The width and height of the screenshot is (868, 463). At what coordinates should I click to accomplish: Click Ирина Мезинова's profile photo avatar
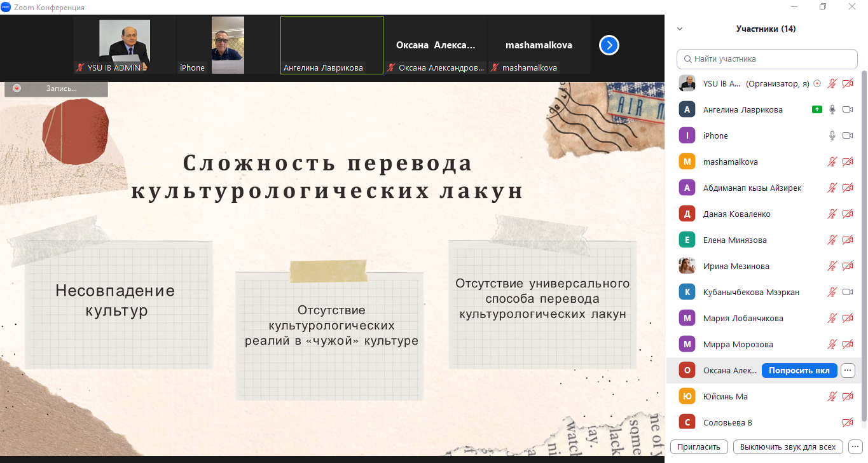(x=687, y=266)
